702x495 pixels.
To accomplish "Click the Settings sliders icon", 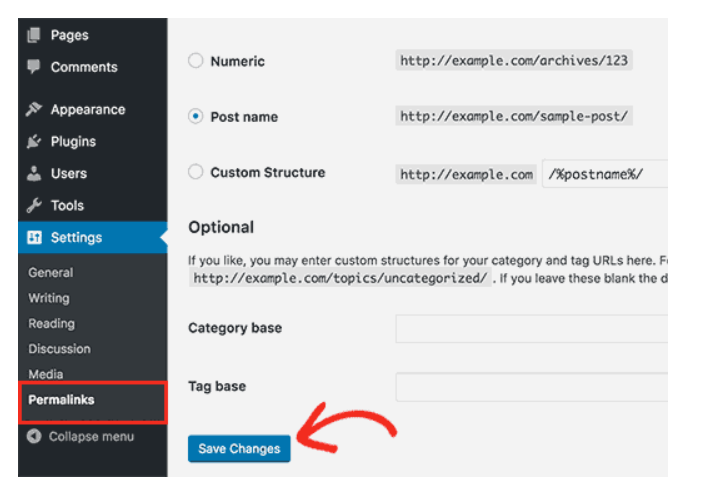I will click(x=34, y=237).
